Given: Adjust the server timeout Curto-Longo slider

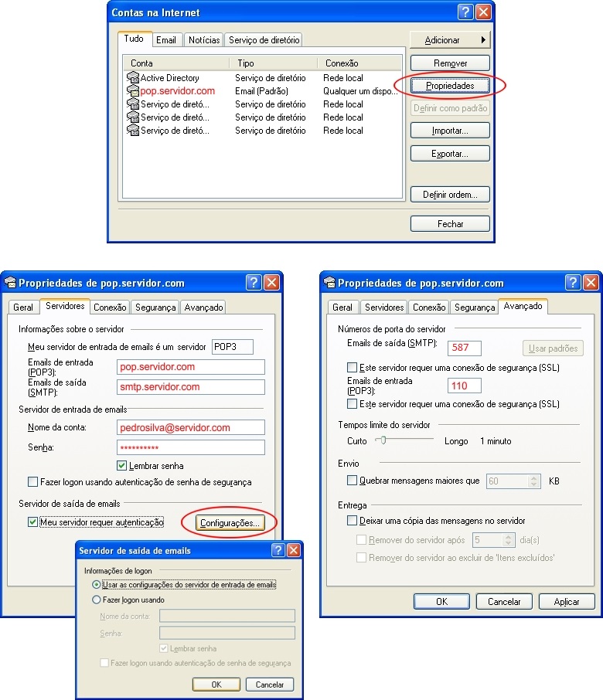Looking at the screenshot, I should [380, 440].
